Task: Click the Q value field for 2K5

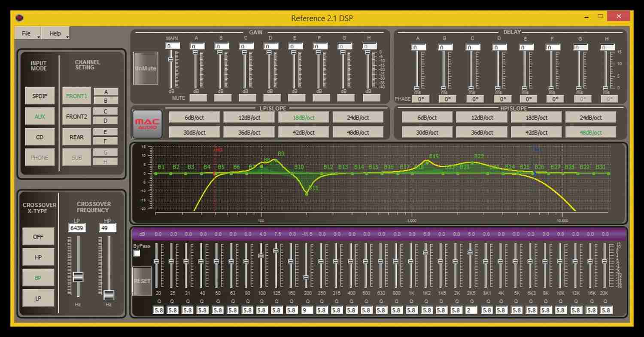Action: 472,310
